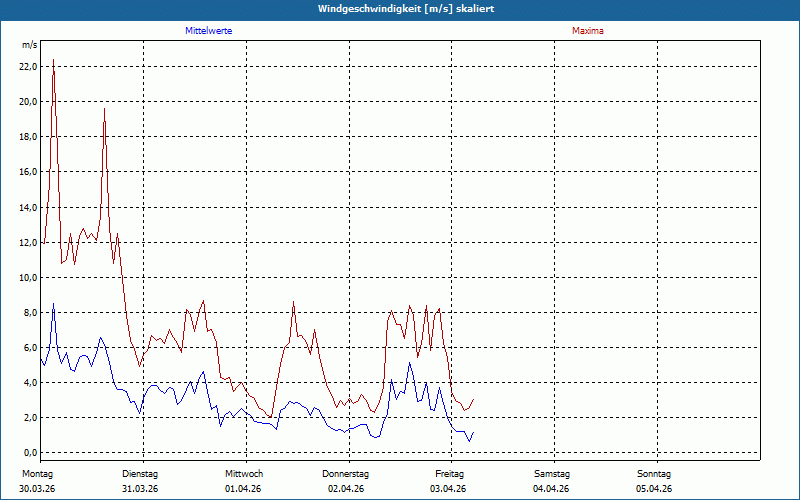Click the date 30.03.26

pyautogui.click(x=36, y=489)
